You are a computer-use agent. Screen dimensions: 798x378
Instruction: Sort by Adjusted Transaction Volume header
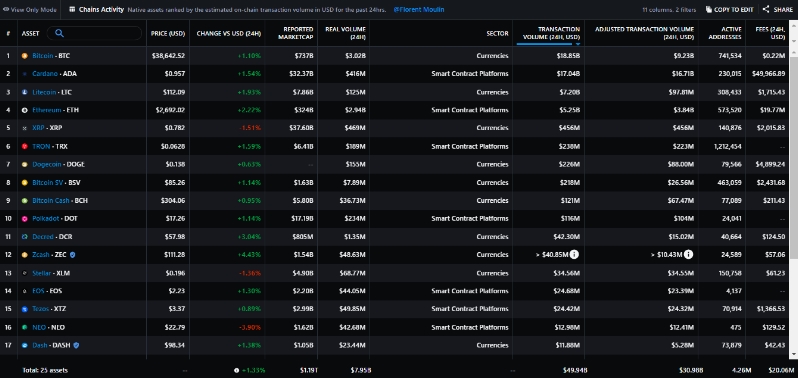click(x=644, y=33)
